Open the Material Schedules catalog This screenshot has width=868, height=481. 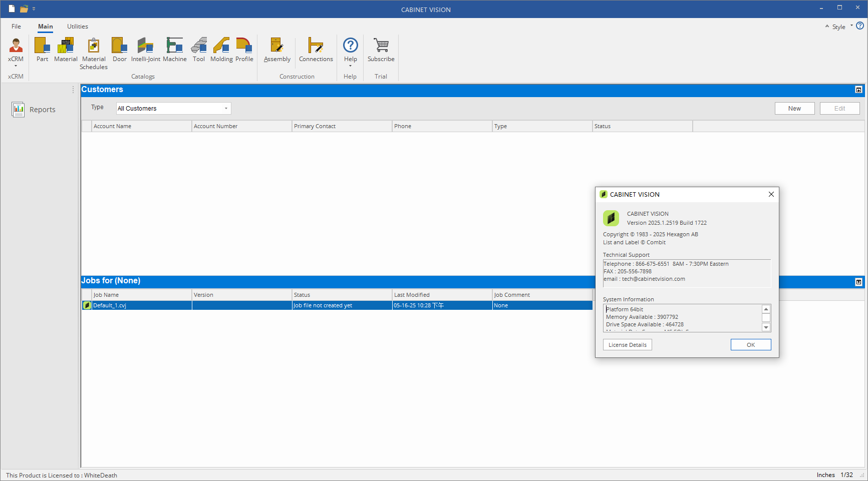tap(94, 54)
